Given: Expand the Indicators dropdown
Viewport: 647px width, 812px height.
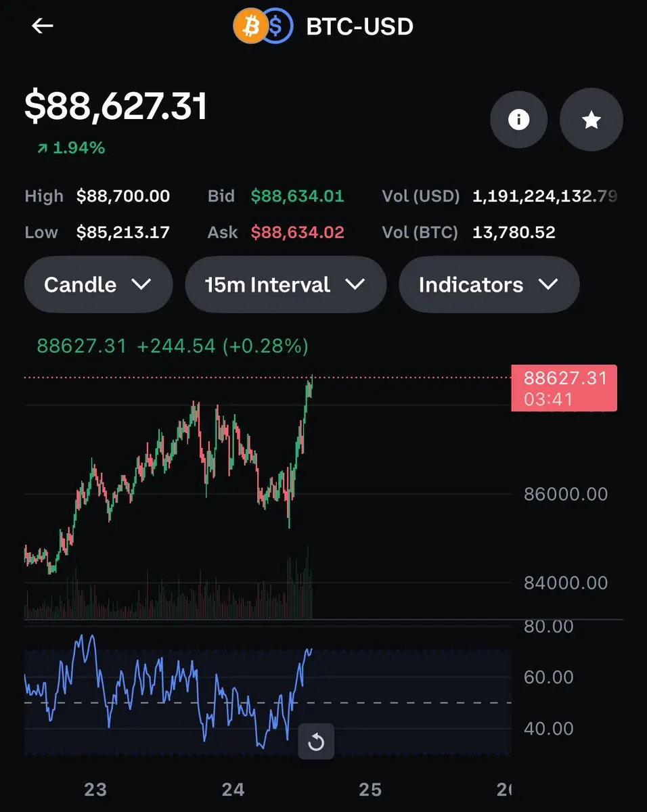Looking at the screenshot, I should tap(489, 284).
